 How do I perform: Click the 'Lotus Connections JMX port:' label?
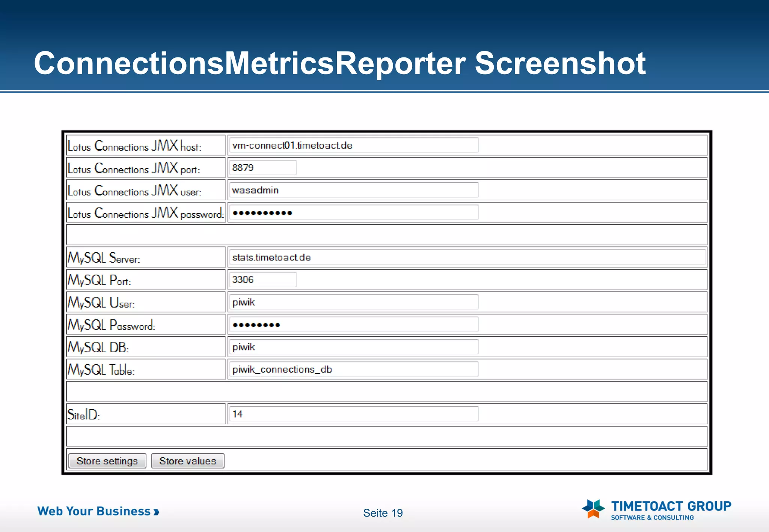tap(134, 168)
